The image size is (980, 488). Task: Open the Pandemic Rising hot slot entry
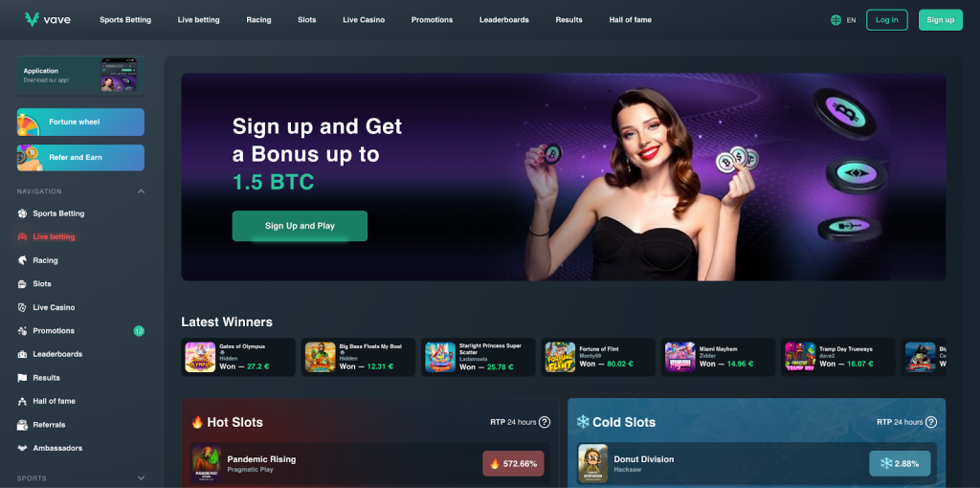(x=370, y=464)
